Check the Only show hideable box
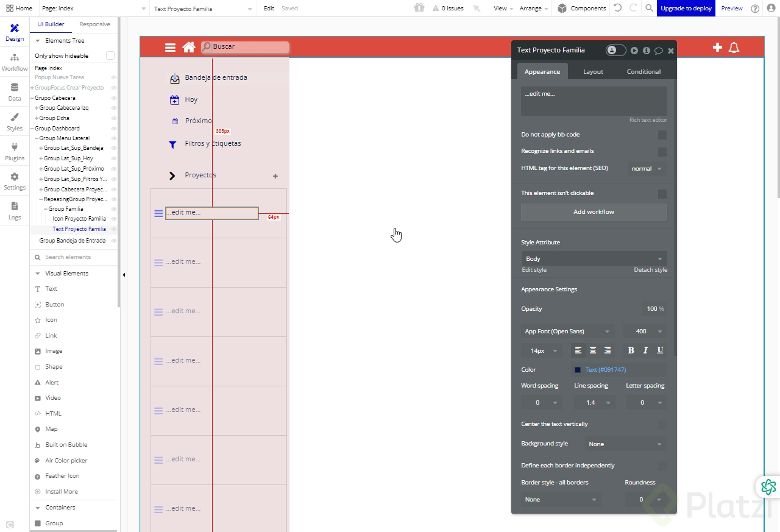Screen dimensions: 780x532 (110, 55)
